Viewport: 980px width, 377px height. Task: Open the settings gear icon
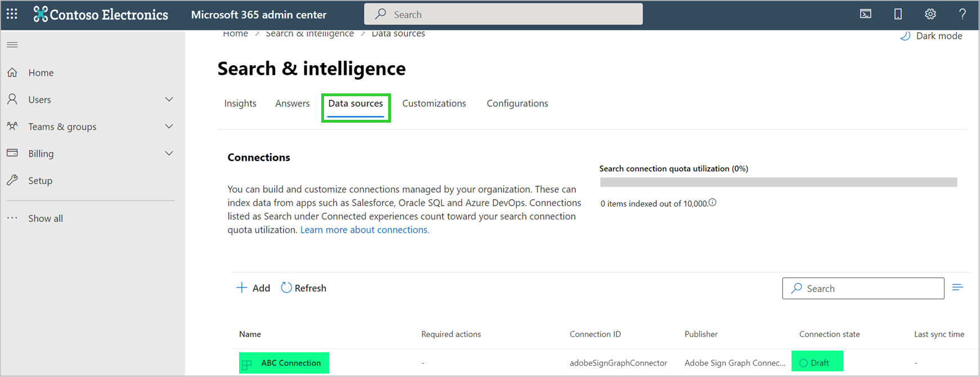[x=930, y=14]
